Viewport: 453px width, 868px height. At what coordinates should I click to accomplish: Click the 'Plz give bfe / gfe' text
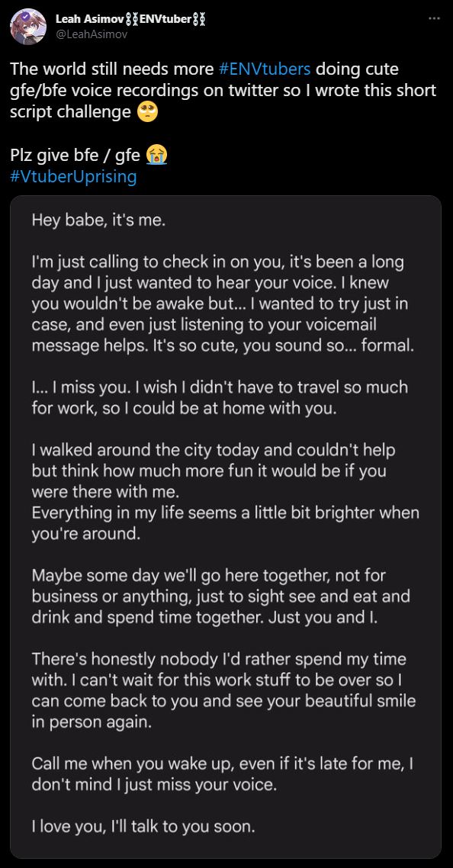(x=75, y=156)
